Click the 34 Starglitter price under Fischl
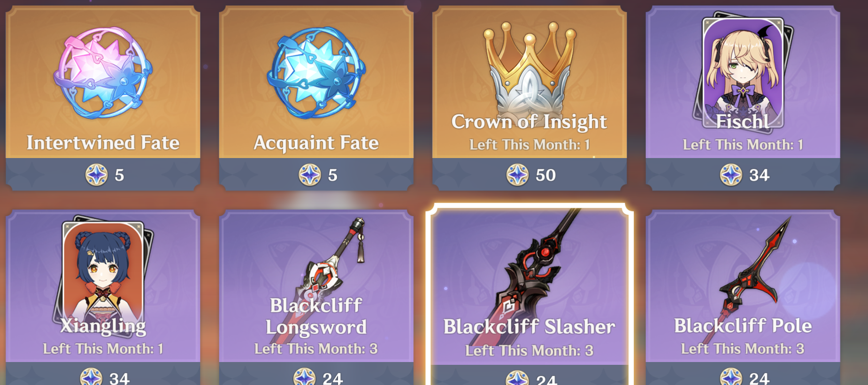This screenshot has height=385, width=868. 745,175
